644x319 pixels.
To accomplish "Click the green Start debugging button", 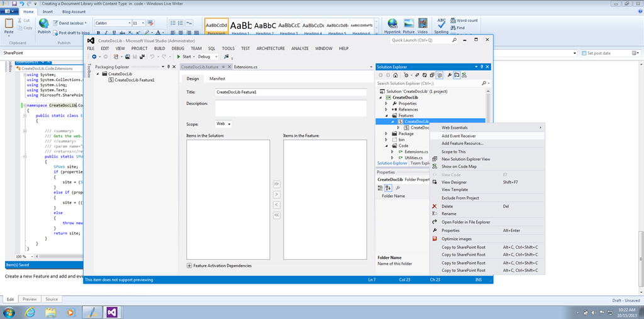I will (184, 57).
